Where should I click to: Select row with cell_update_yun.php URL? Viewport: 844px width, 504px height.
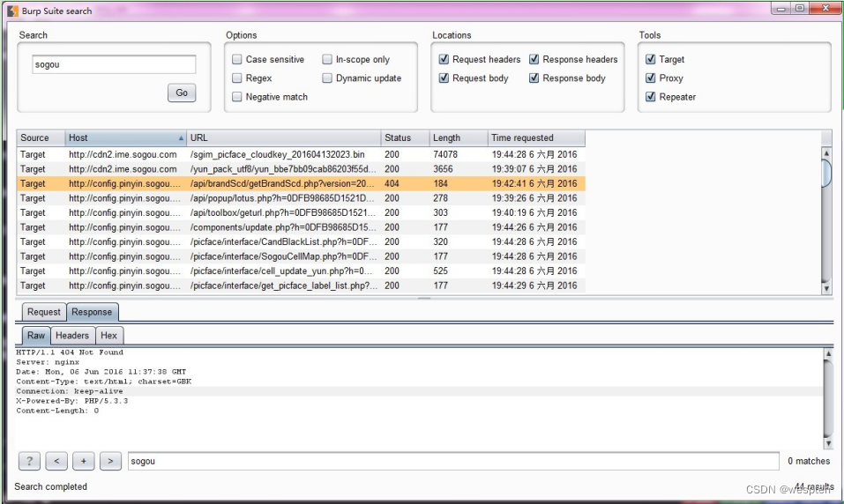click(x=301, y=271)
